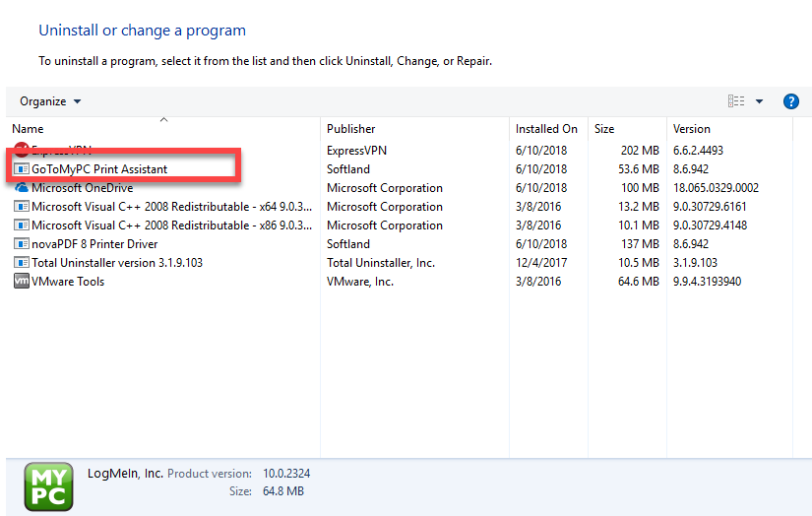
Task: Click the Microsoft OneDrive cloud icon
Action: coord(22,187)
